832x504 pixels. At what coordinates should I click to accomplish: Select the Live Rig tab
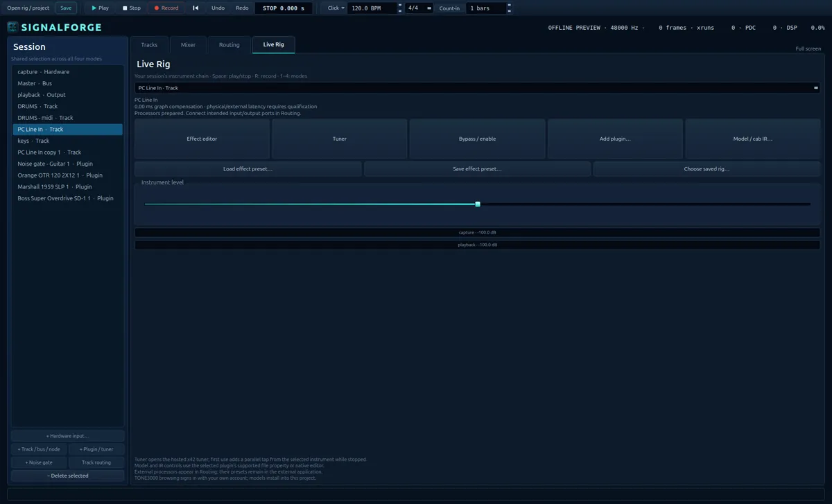[274, 45]
